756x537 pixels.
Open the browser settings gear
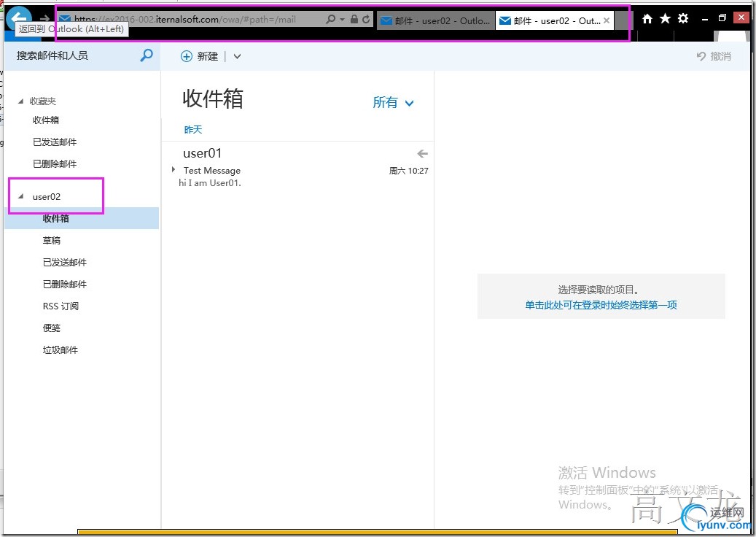(682, 19)
